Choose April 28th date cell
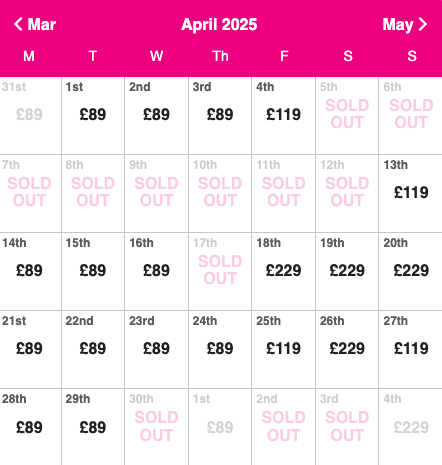442x465 pixels. [30, 427]
